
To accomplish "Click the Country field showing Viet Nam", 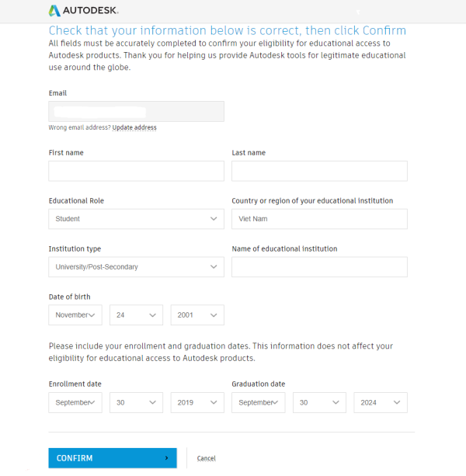I will (x=319, y=219).
